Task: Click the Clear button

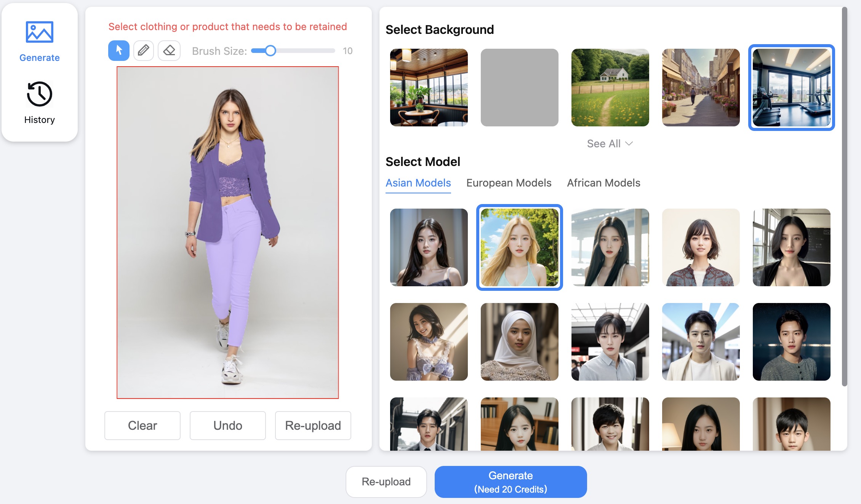Action: click(x=142, y=426)
